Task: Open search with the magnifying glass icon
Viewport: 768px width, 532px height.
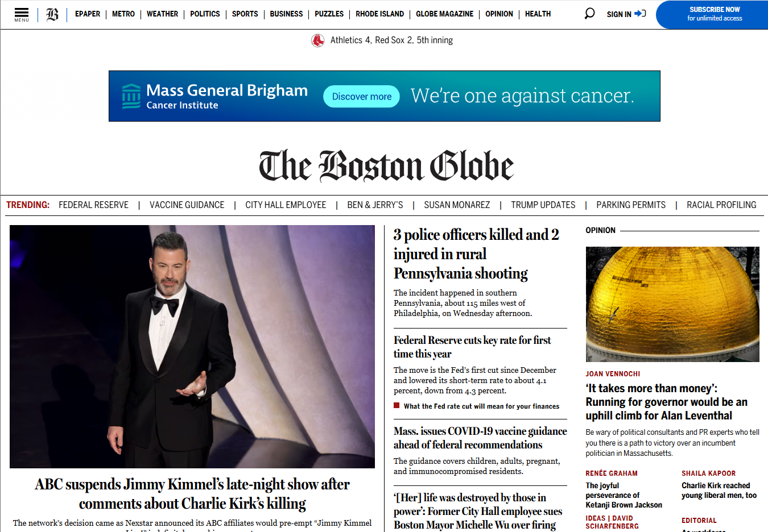Action: click(589, 14)
